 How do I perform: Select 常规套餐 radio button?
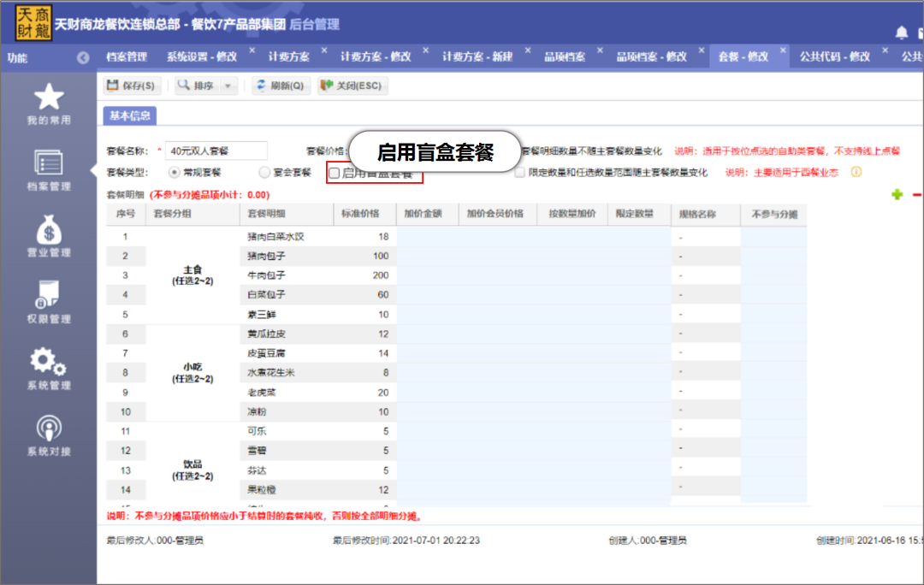[x=174, y=173]
